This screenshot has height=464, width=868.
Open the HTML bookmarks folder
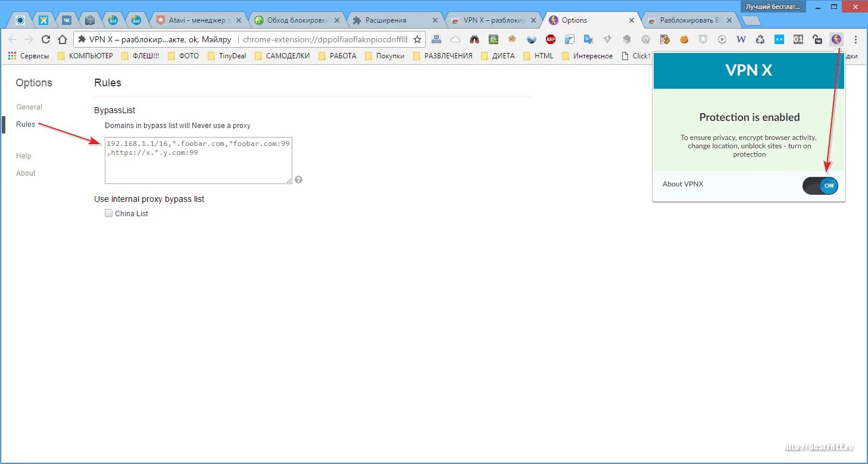tap(538, 56)
